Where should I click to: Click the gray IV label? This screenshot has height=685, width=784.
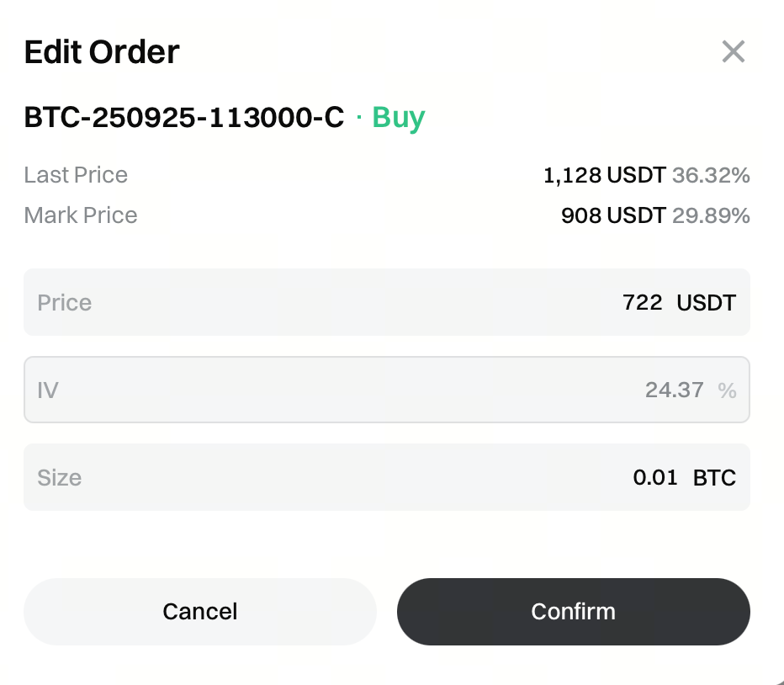point(48,390)
